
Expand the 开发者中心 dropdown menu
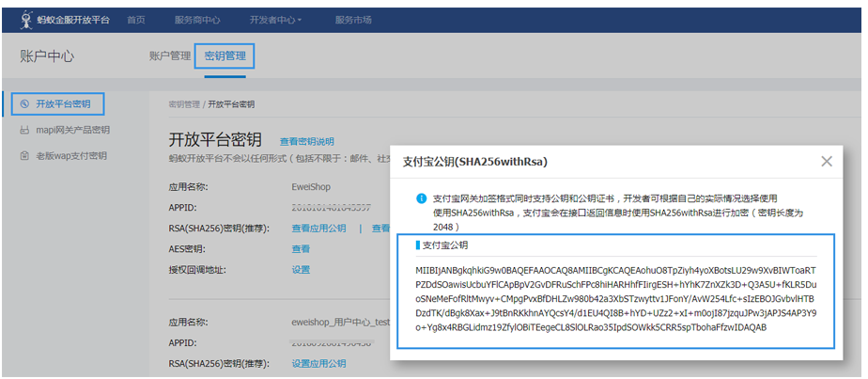click(x=275, y=20)
